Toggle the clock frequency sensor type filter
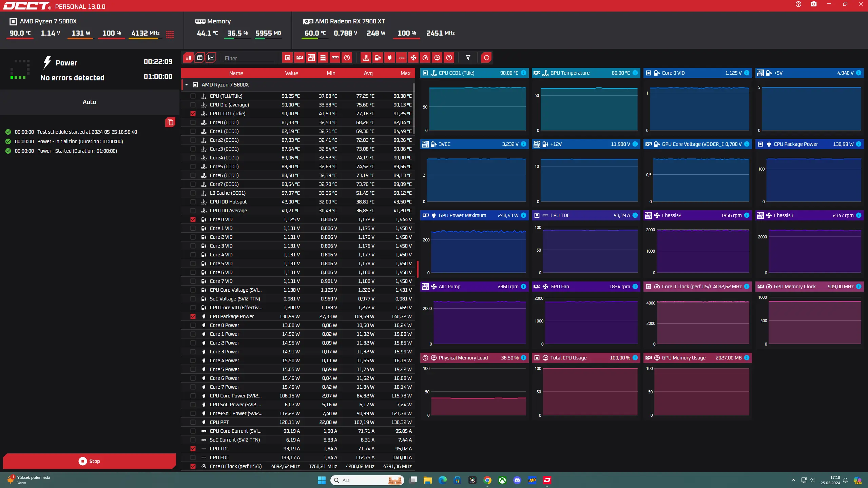Viewport: 868px width, 488px height. coord(425,58)
